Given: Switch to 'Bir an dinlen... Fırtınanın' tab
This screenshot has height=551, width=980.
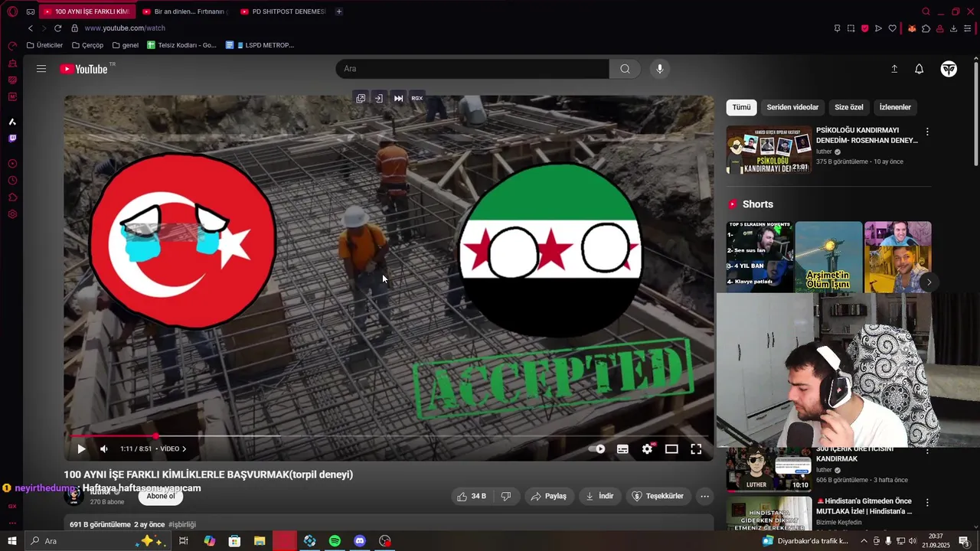Looking at the screenshot, I should coord(186,11).
